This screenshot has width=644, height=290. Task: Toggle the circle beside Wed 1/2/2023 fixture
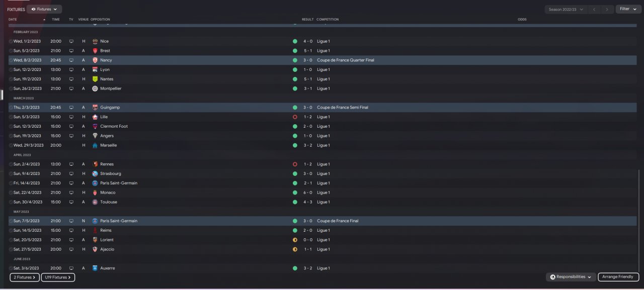[11, 41]
